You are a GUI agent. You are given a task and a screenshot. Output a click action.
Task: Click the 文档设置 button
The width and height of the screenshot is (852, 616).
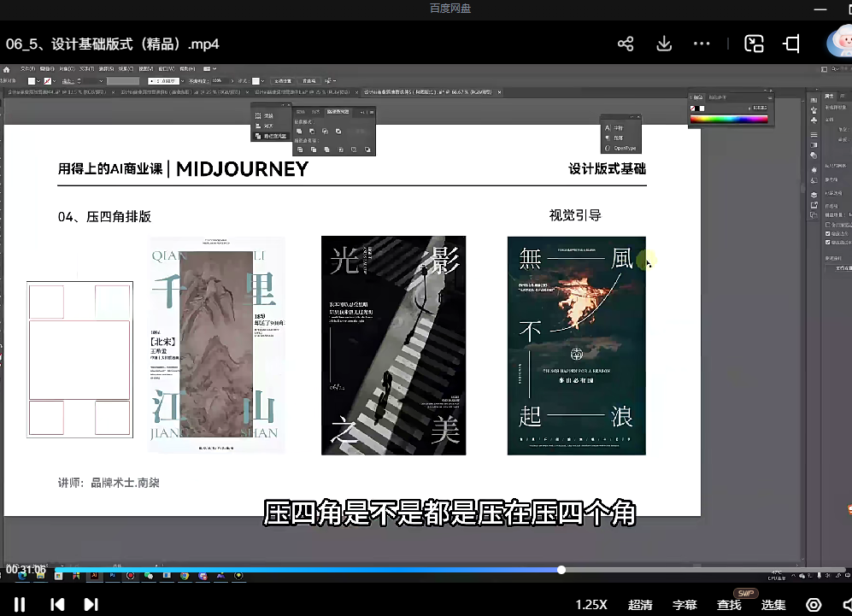[283, 81]
